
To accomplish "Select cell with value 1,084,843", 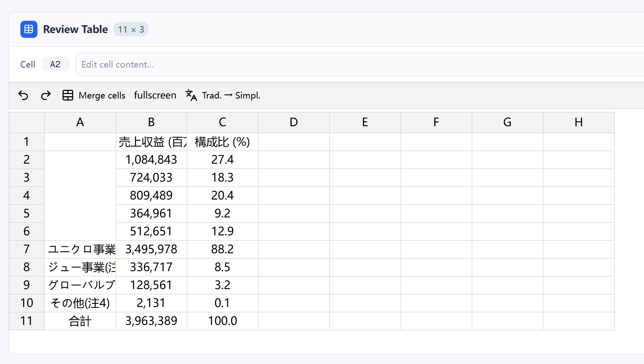I will pyautogui.click(x=151, y=160).
